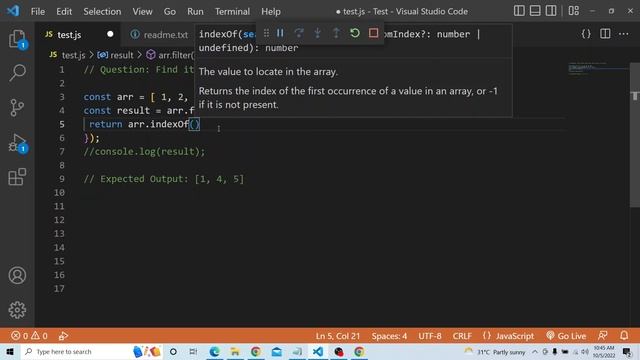Restart the debug session

355,33
